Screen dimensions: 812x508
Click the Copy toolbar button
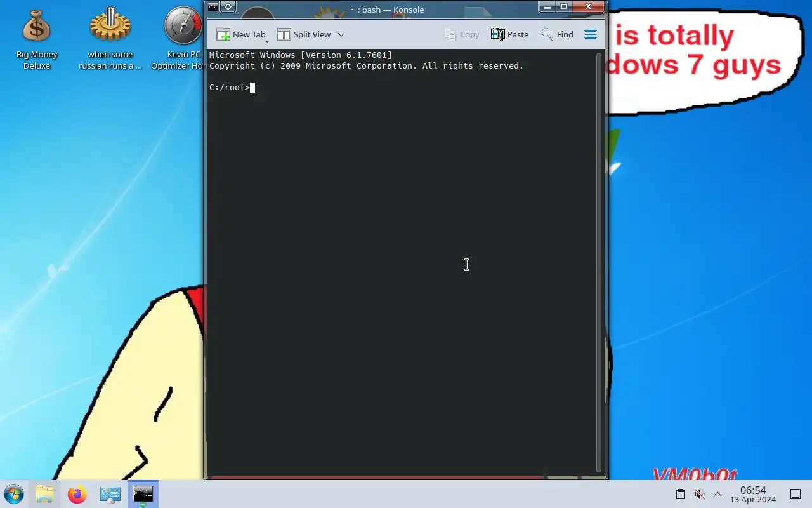tap(462, 35)
